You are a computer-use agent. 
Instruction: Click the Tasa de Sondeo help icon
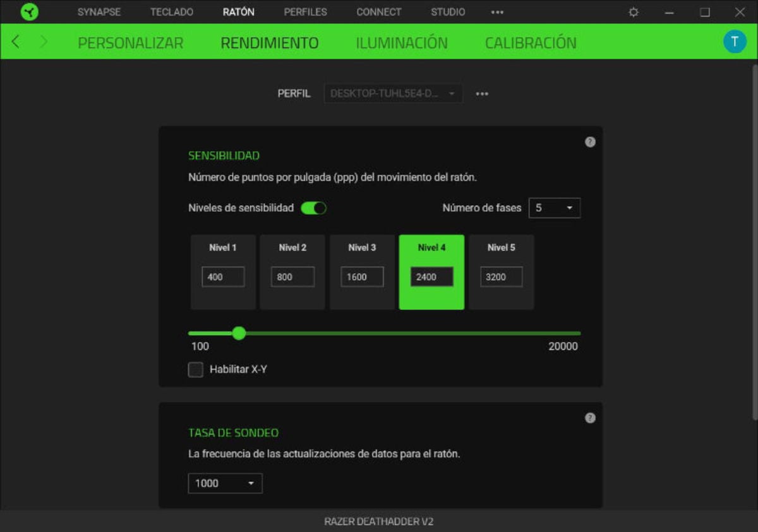(590, 418)
